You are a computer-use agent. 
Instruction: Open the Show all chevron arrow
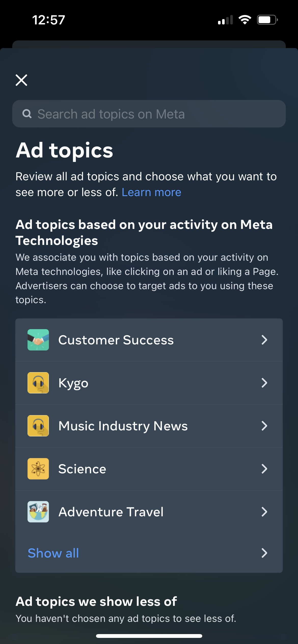(x=264, y=553)
